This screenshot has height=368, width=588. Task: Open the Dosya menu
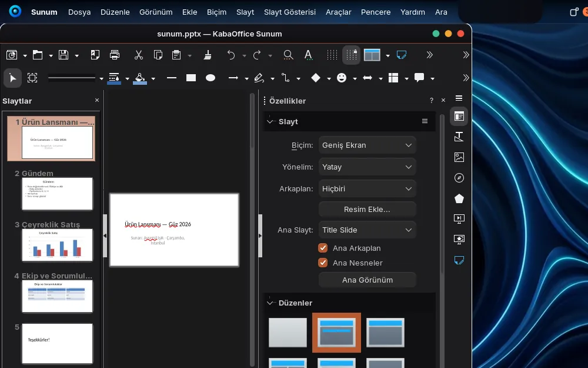tap(79, 12)
